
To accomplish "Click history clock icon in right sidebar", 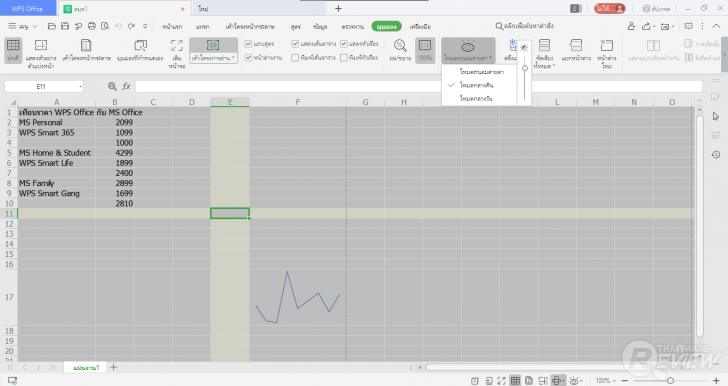I will [716, 155].
